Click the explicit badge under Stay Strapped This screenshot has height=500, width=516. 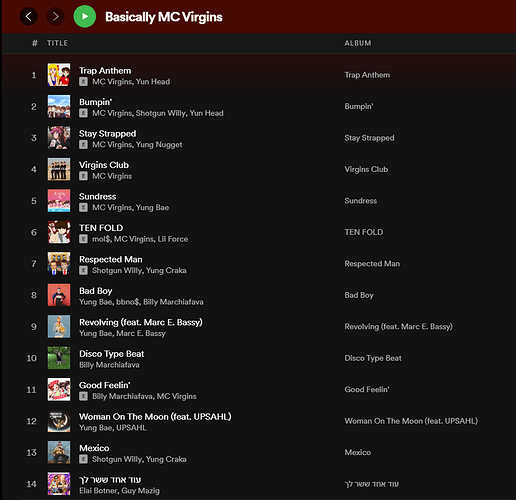[83, 145]
